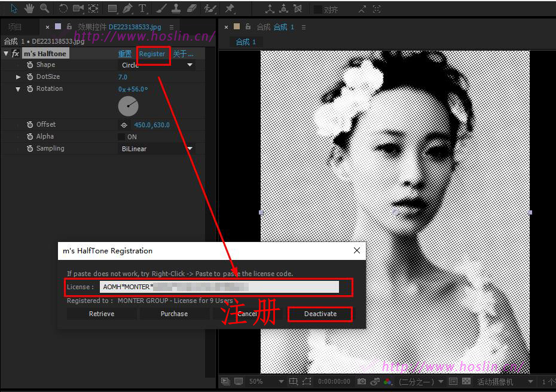Open the composition panel menu
This screenshot has height=392, width=556.
tap(304, 27)
